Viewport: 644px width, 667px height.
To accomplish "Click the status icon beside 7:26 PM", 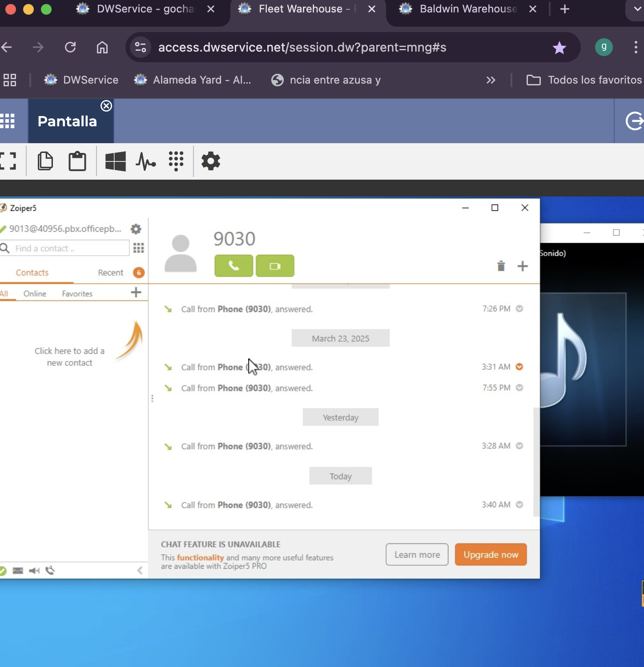I will 519,309.
